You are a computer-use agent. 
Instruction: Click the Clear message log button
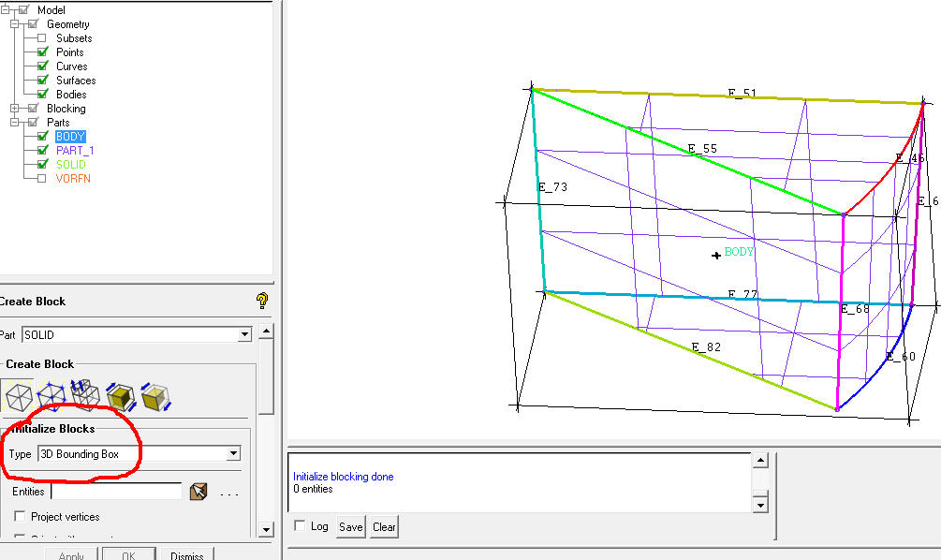[x=384, y=527]
